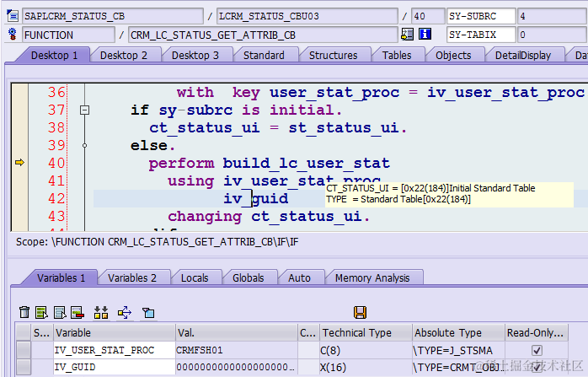This screenshot has height=377, width=588.
Task: Toggle Read-Only checkbox for IV_USER_STAT_PROC
Action: click(x=537, y=350)
